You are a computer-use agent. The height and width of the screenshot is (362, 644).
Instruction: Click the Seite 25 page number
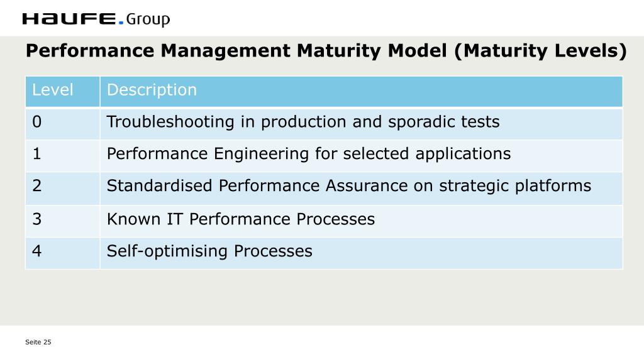(x=38, y=342)
